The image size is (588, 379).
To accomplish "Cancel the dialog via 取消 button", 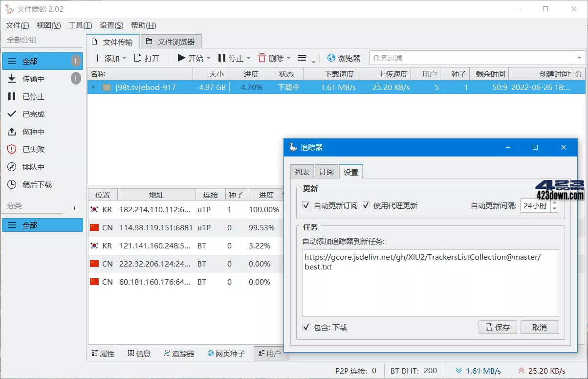I will tap(540, 327).
